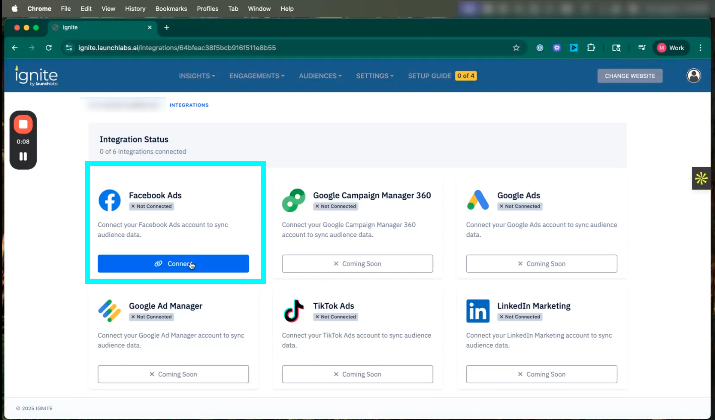Click the Ignite logo in header
Viewport: 715px width, 420px height.
pyautogui.click(x=35, y=76)
